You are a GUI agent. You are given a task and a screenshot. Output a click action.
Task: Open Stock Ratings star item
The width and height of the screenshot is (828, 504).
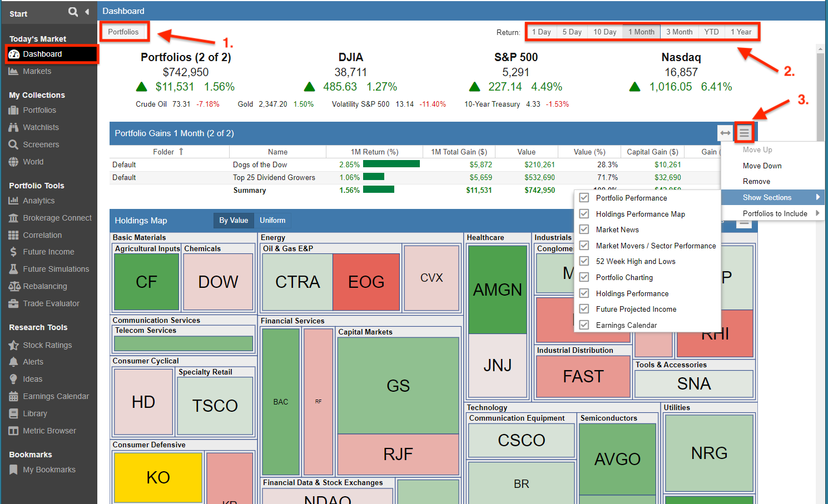[x=47, y=345]
